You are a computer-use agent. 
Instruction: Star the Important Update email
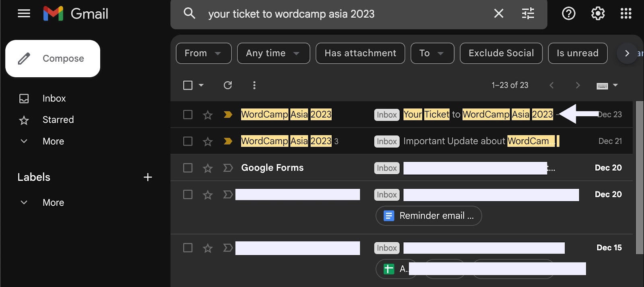click(208, 142)
